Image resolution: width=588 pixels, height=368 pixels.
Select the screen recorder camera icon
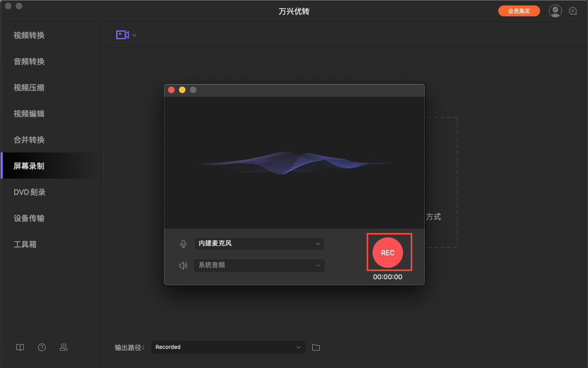click(122, 34)
